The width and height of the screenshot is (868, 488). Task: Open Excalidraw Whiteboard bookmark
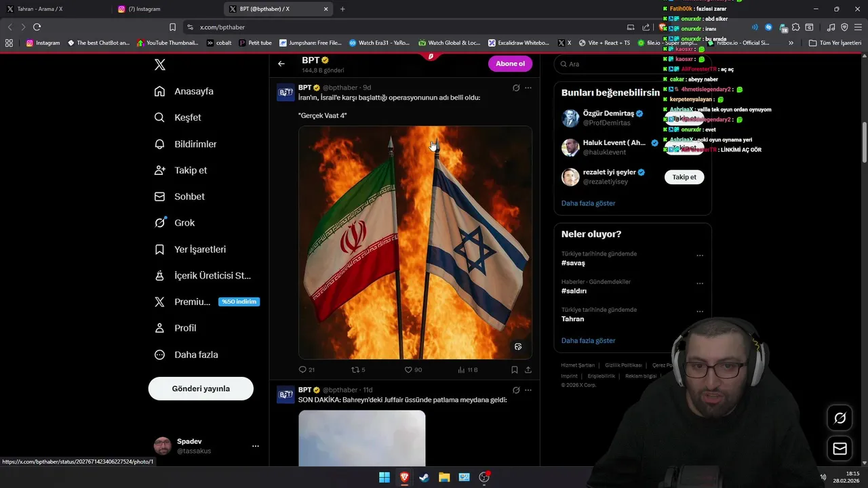[519, 43]
